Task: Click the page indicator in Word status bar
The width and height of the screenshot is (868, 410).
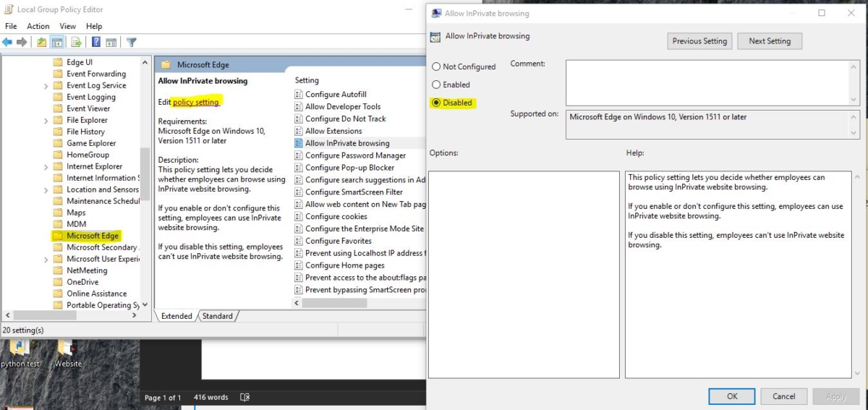Action: [x=163, y=398]
